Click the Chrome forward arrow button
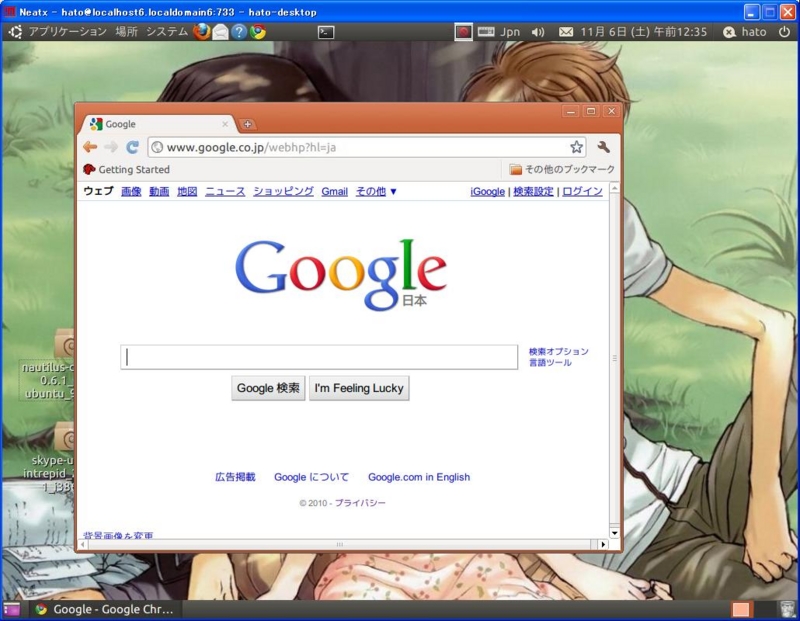 pyautogui.click(x=111, y=147)
